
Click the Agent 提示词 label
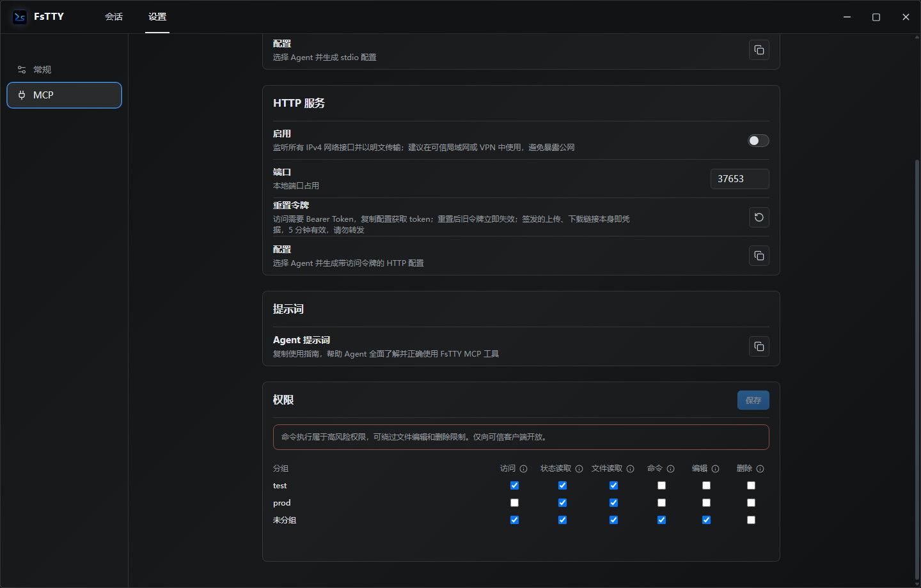click(302, 340)
